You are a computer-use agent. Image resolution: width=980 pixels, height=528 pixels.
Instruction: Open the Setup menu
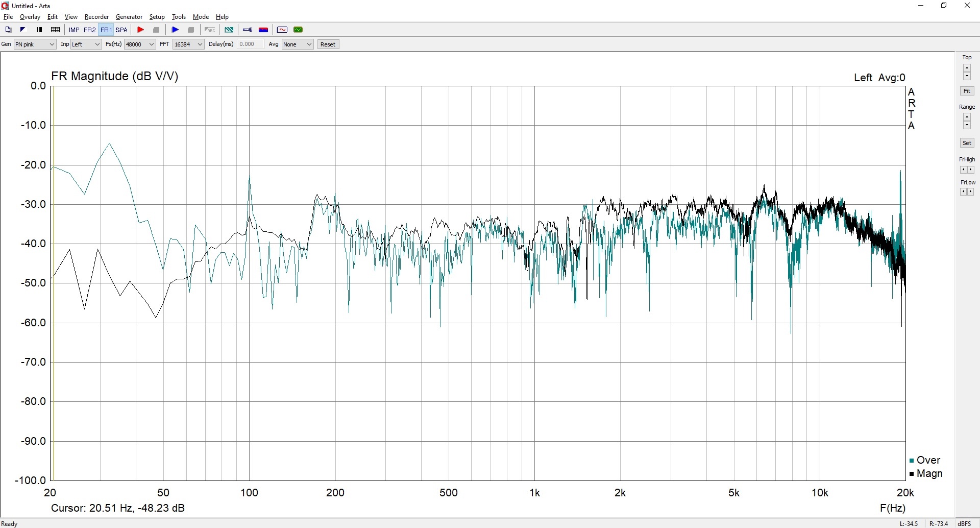(157, 17)
